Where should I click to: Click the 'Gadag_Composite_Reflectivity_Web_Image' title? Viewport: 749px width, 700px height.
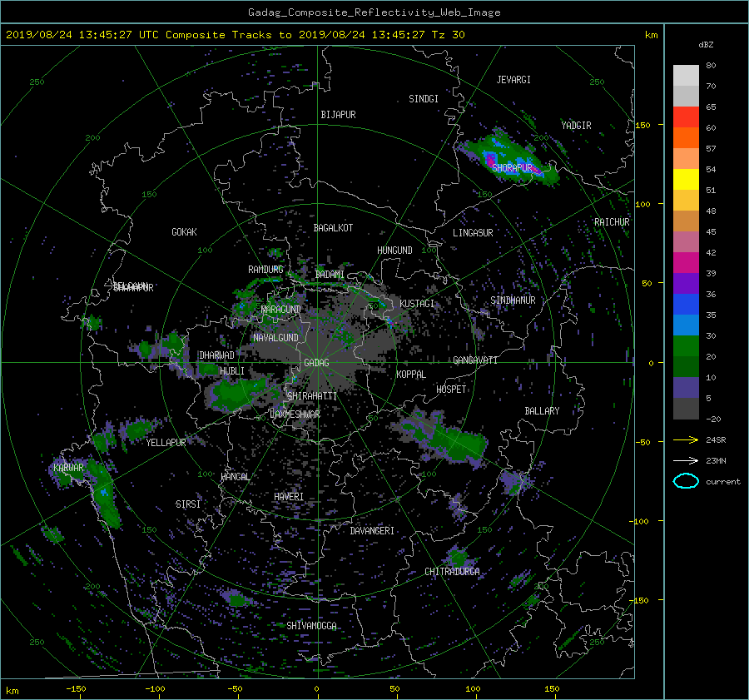pyautogui.click(x=374, y=12)
